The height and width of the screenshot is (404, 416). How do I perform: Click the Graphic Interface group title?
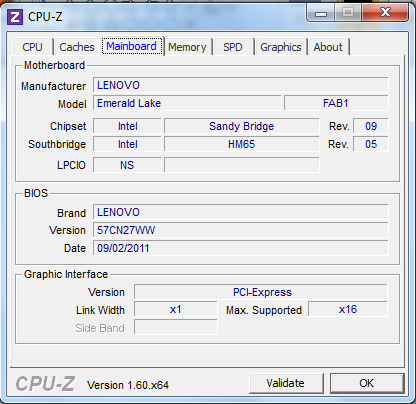tap(66, 274)
